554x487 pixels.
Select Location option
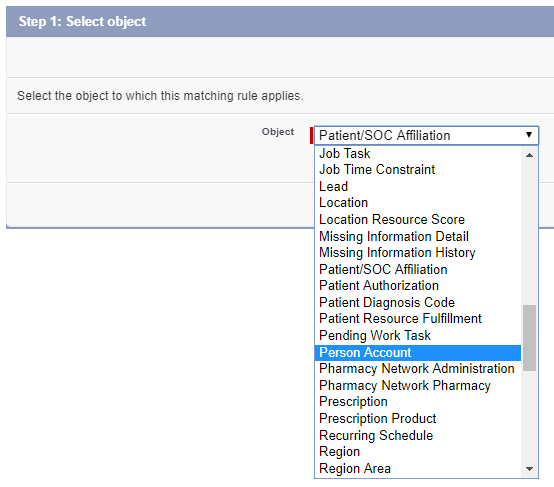tap(418, 203)
